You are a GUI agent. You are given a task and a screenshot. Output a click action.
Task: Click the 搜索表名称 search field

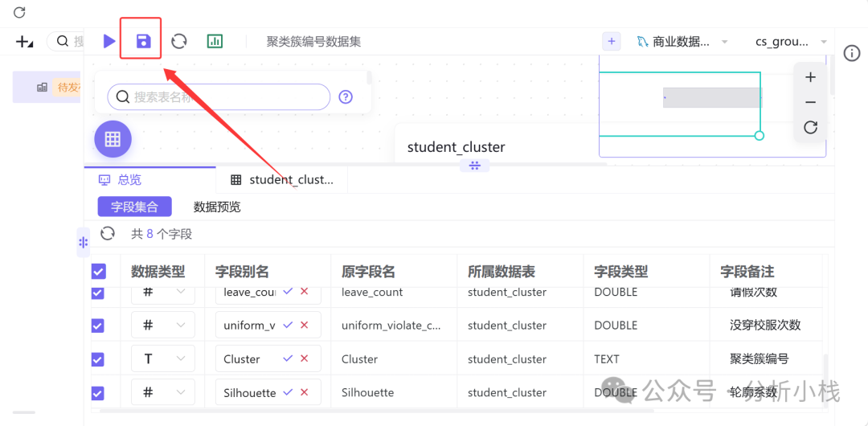219,97
